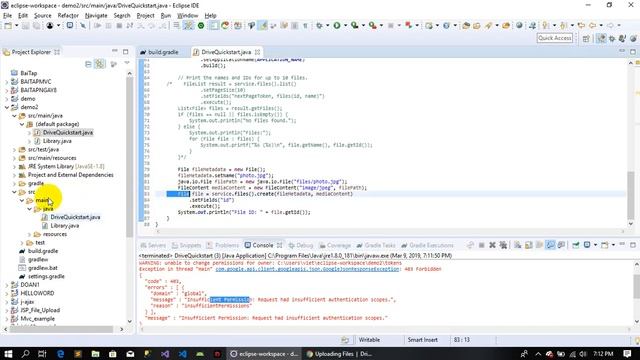Click the Terminate square icon in Console toolbar
This screenshot has width=640, height=360.
[482, 245]
